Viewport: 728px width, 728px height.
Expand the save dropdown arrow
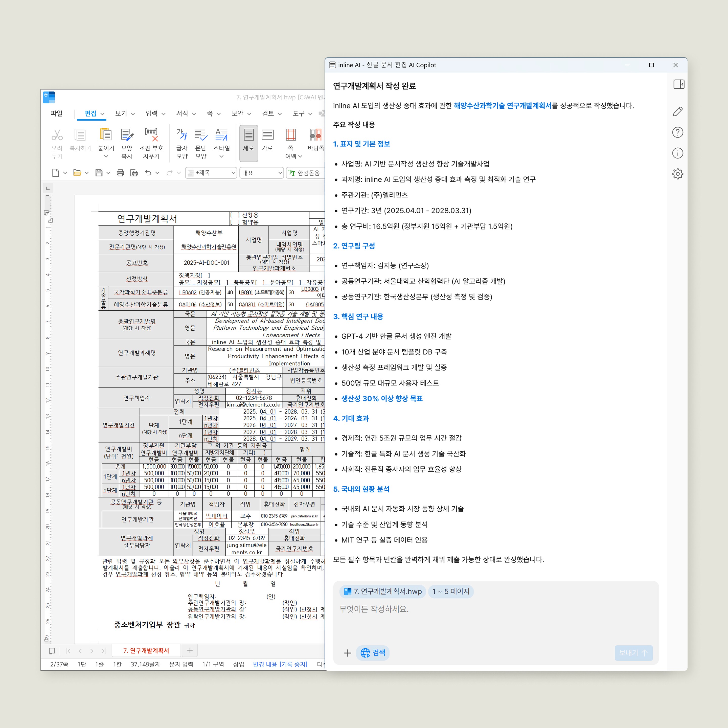pyautogui.click(x=108, y=173)
